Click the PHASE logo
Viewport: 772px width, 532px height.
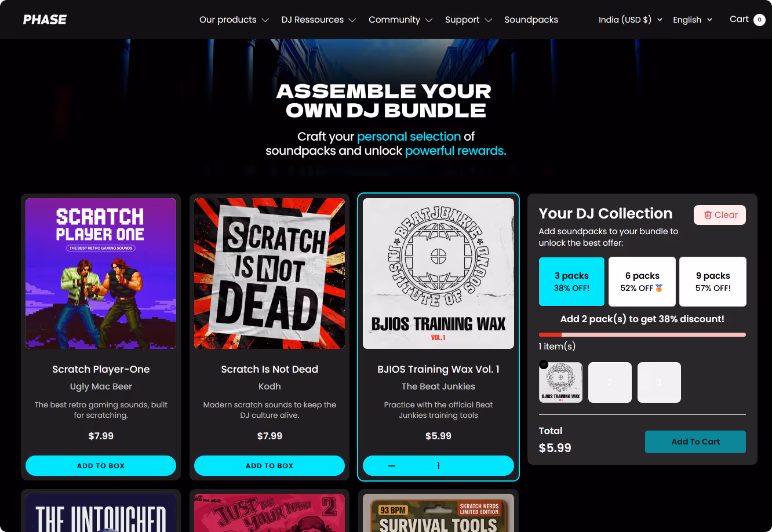coord(45,20)
